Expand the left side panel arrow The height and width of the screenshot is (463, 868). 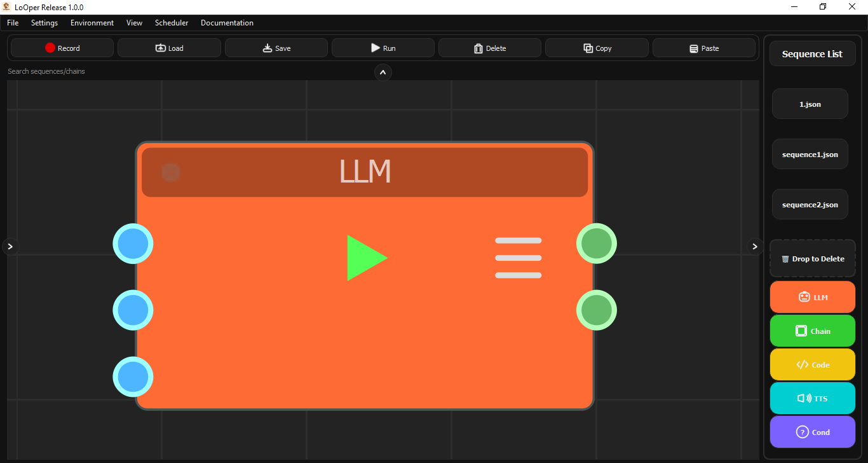10,246
